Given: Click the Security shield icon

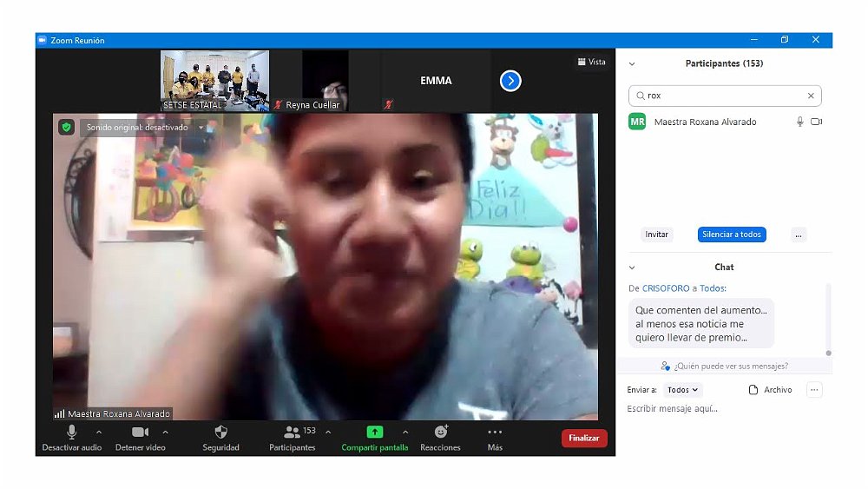Looking at the screenshot, I should pyautogui.click(x=220, y=432).
